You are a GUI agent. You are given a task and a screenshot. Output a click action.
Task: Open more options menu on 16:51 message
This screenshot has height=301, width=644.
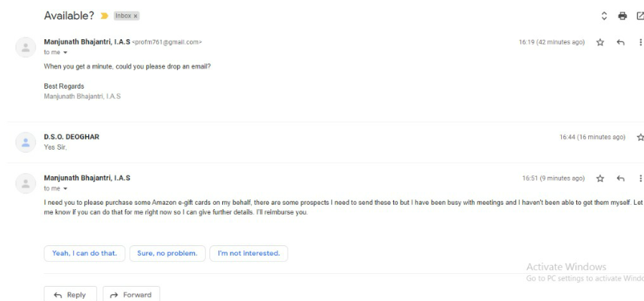(640, 178)
